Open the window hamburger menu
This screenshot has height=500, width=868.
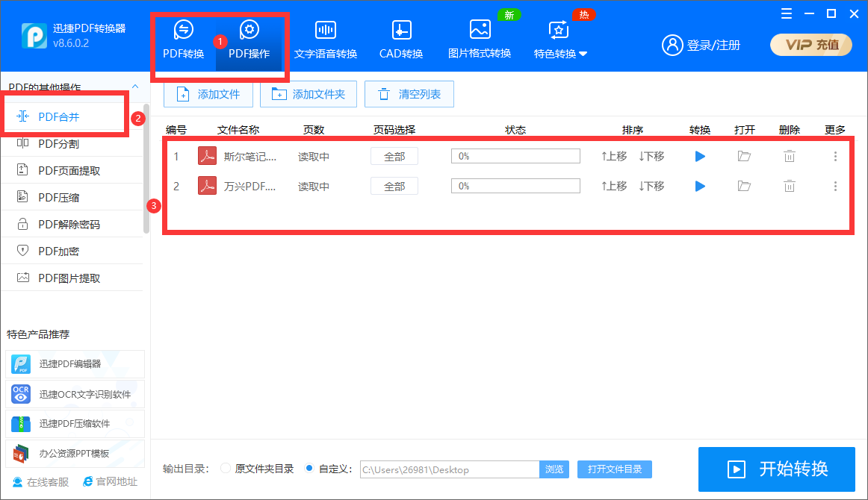coord(787,14)
